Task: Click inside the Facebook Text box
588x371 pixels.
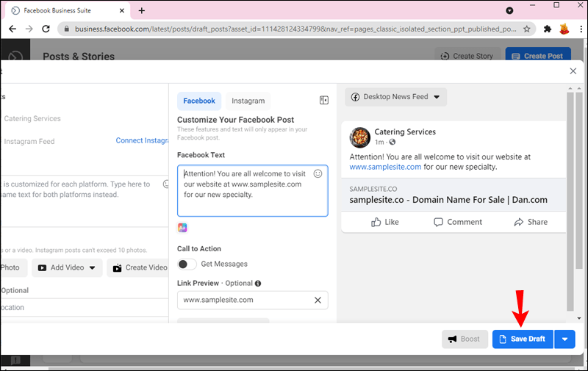Action: pos(252,191)
